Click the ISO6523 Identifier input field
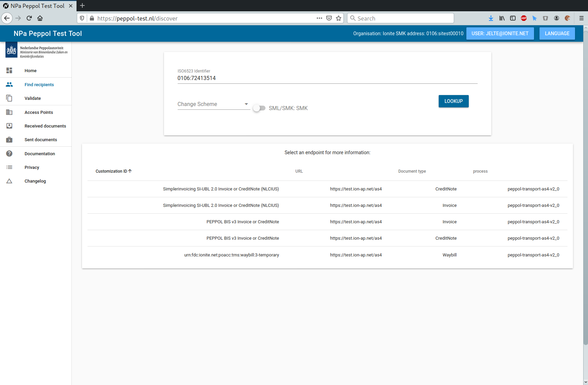 click(327, 78)
